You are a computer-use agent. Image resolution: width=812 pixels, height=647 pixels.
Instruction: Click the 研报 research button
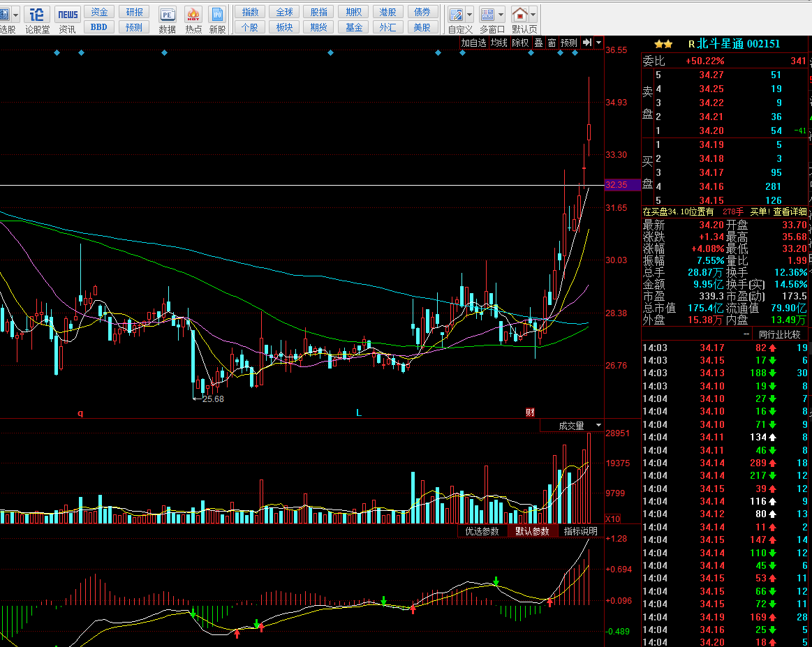[134, 12]
